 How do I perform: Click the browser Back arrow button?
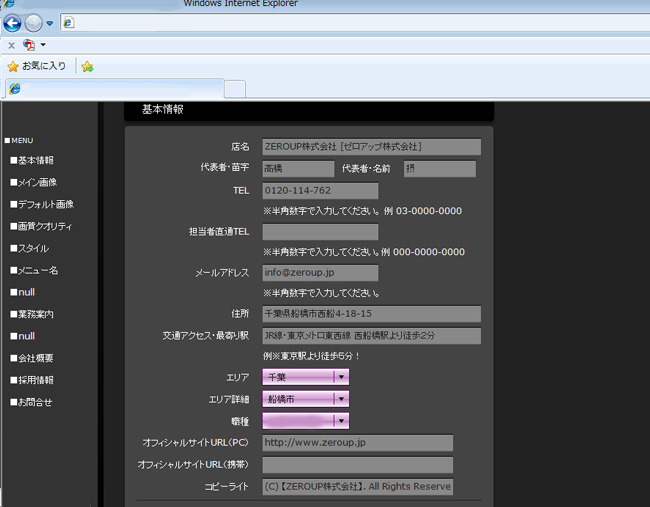[12, 23]
